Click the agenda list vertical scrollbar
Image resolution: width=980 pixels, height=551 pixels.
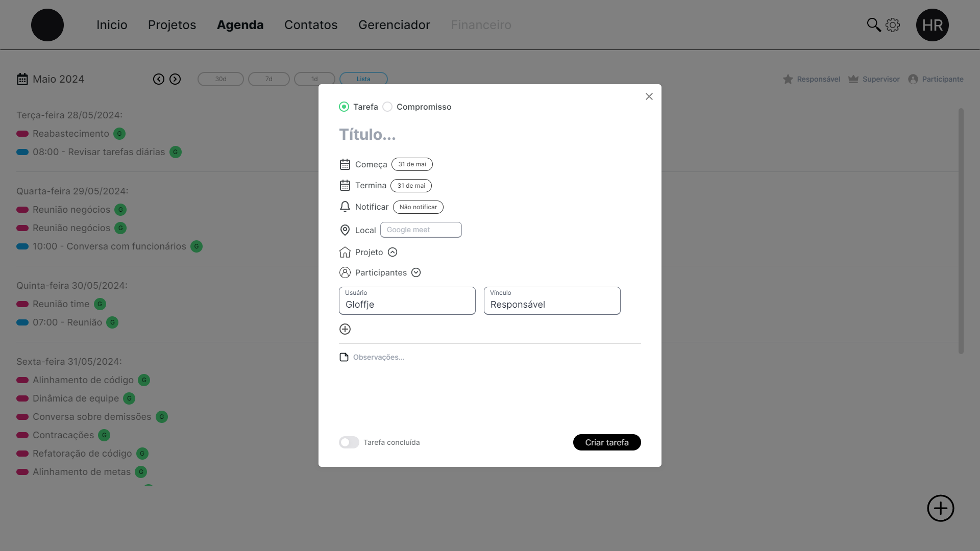(x=961, y=231)
